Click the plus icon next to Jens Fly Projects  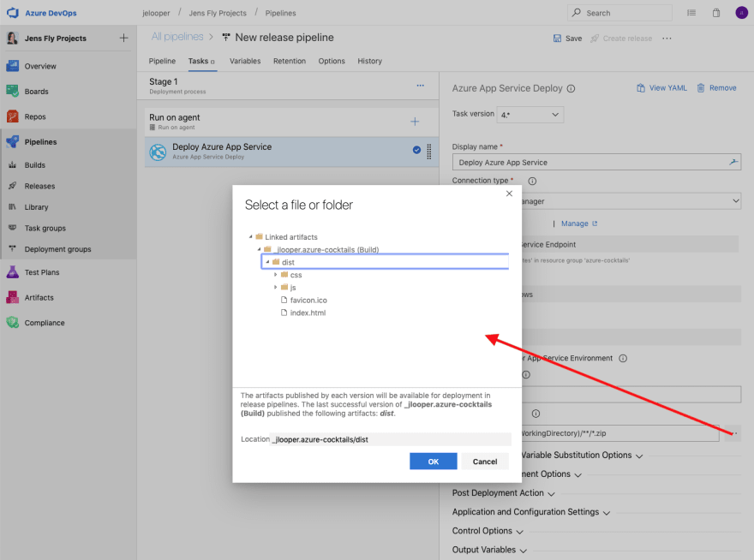[123, 38]
